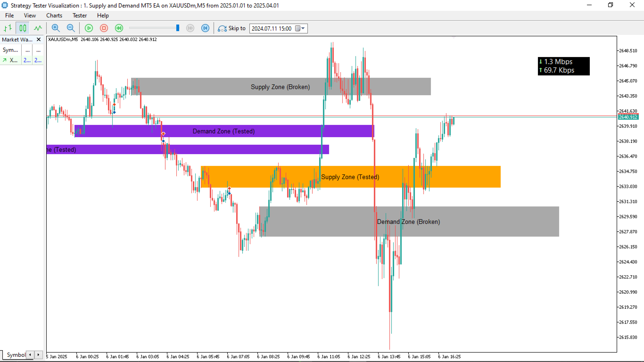Viewport: 644px width, 362px height.
Task: Click the Skip to icon
Action: click(x=222, y=28)
